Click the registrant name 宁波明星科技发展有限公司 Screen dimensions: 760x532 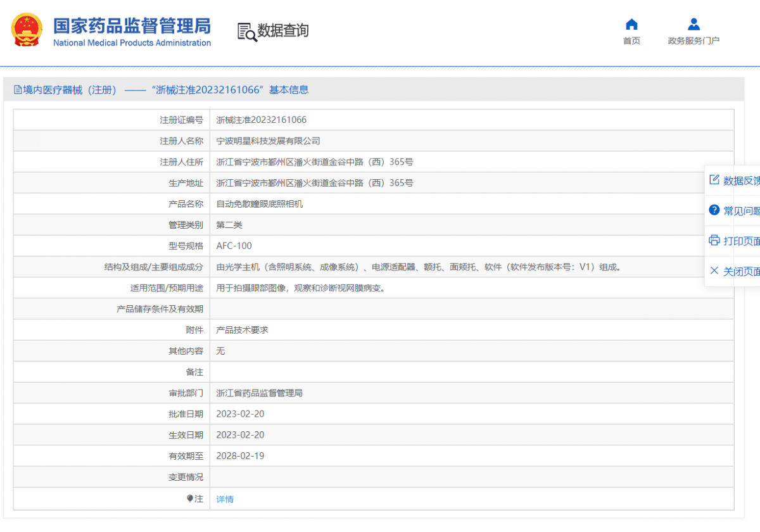click(268, 141)
